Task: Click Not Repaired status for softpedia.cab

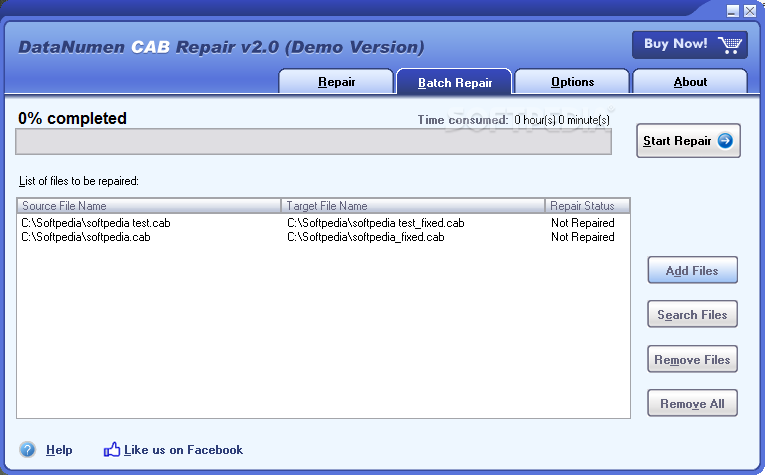Action: [x=583, y=237]
